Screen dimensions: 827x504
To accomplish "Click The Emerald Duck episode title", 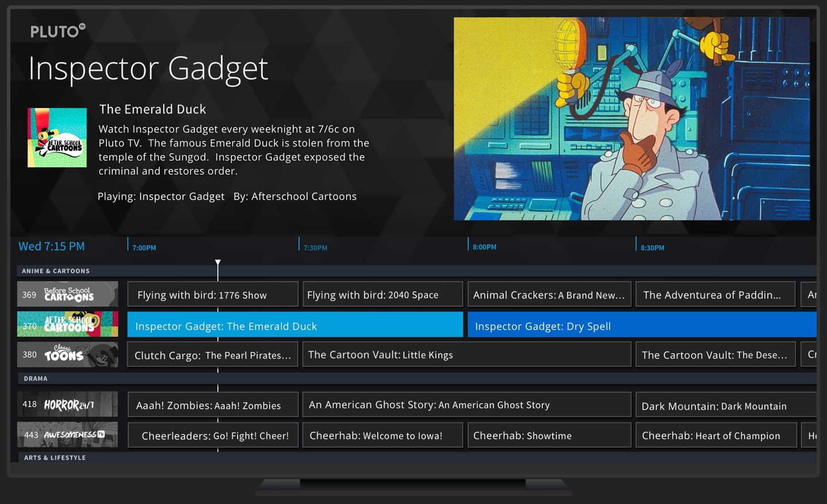I will pyautogui.click(x=152, y=109).
